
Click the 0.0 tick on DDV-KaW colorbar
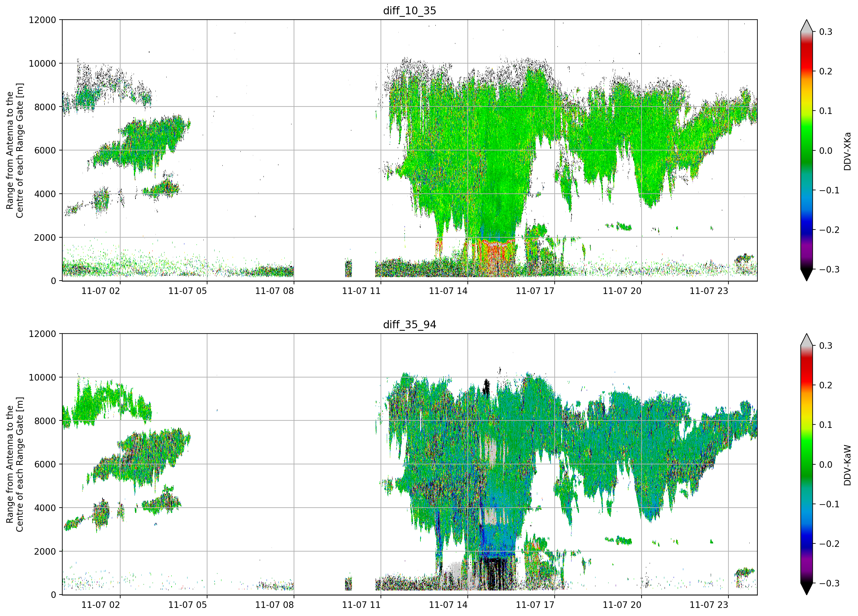(x=826, y=465)
